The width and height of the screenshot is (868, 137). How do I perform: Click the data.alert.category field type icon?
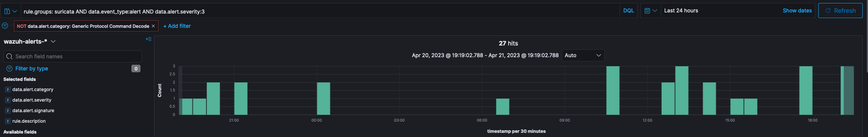(x=8, y=90)
